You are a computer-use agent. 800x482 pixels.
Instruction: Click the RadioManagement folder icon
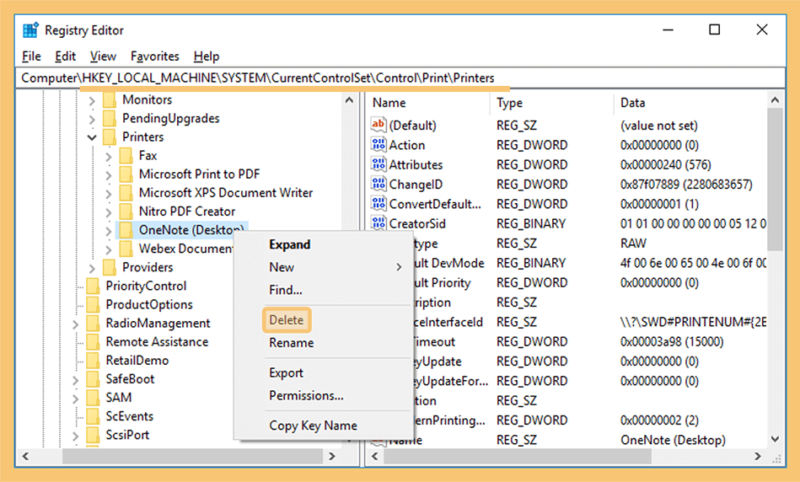pyautogui.click(x=93, y=323)
